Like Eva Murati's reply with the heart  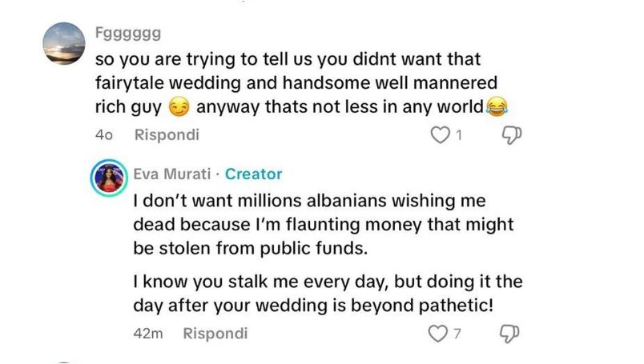(437, 334)
